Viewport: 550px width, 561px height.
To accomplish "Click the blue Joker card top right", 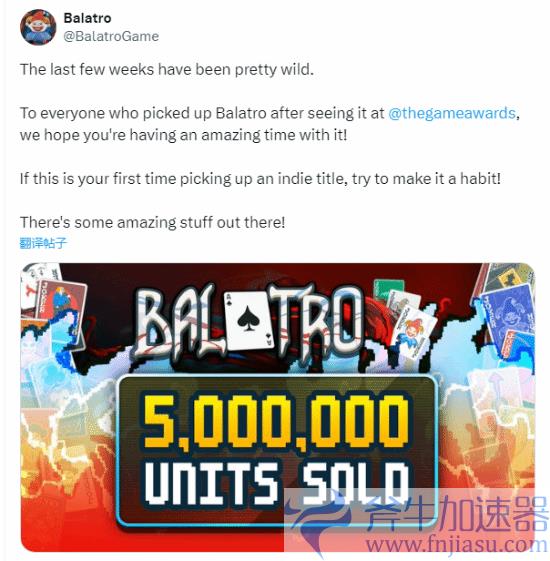I will 508,317.
